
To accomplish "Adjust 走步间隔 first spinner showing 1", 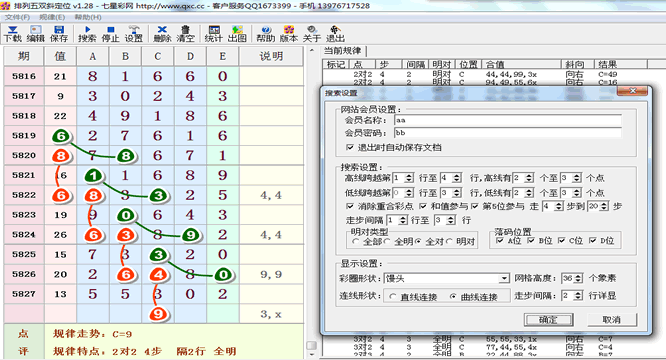I will (397, 220).
